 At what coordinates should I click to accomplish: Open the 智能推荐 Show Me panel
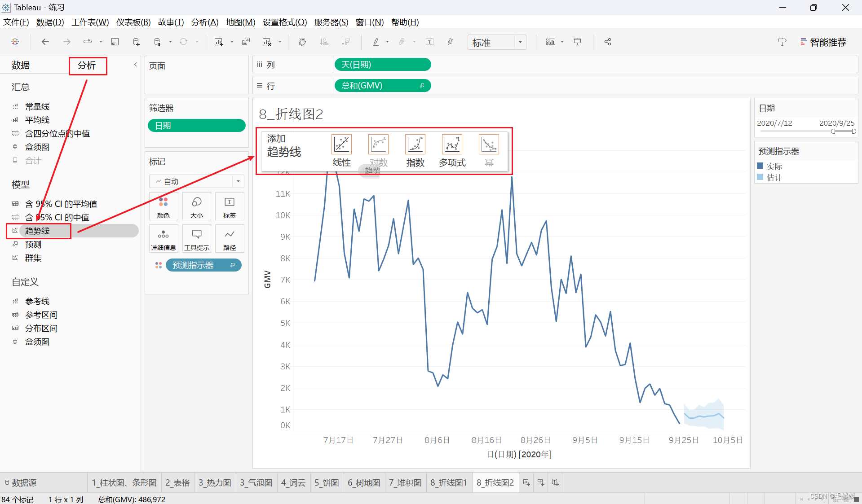(823, 42)
